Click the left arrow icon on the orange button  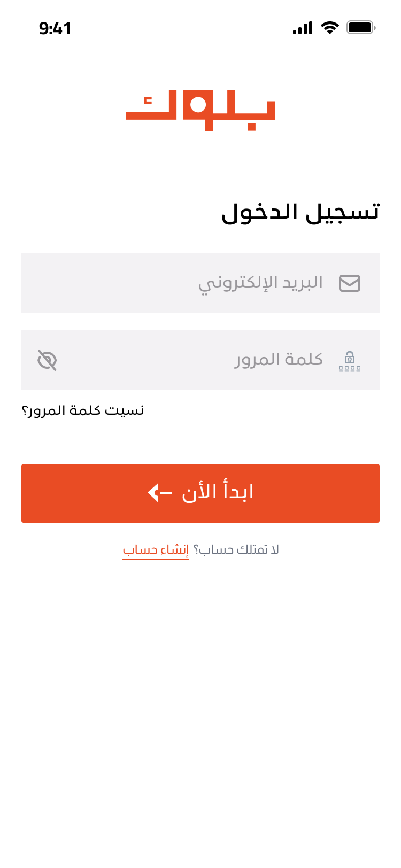(159, 492)
